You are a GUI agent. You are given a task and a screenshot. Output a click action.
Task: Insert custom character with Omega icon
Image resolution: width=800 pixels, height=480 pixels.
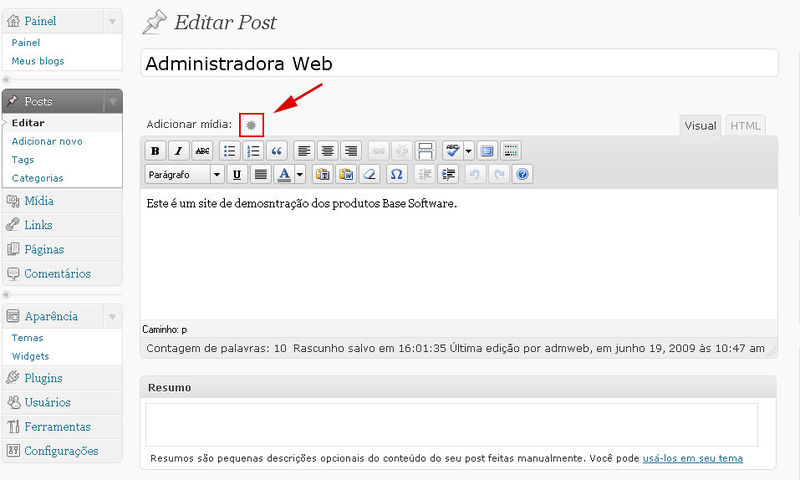[396, 174]
